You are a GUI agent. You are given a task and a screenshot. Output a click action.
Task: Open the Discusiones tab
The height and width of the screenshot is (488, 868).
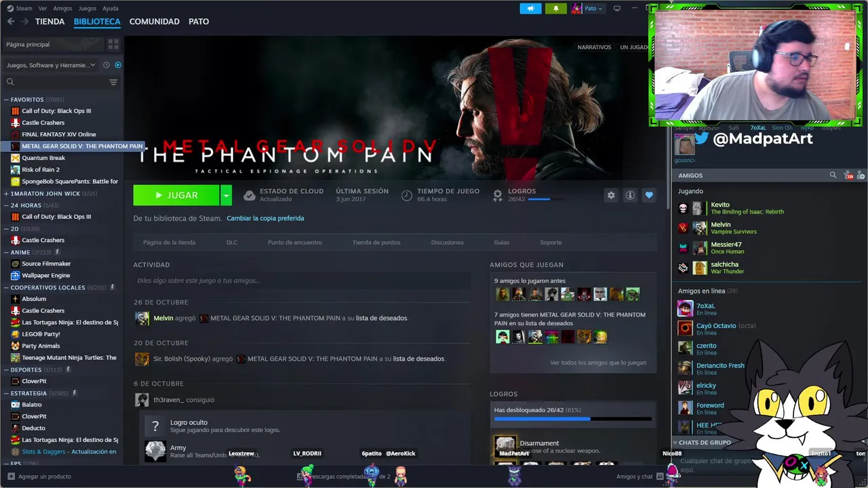tap(448, 243)
